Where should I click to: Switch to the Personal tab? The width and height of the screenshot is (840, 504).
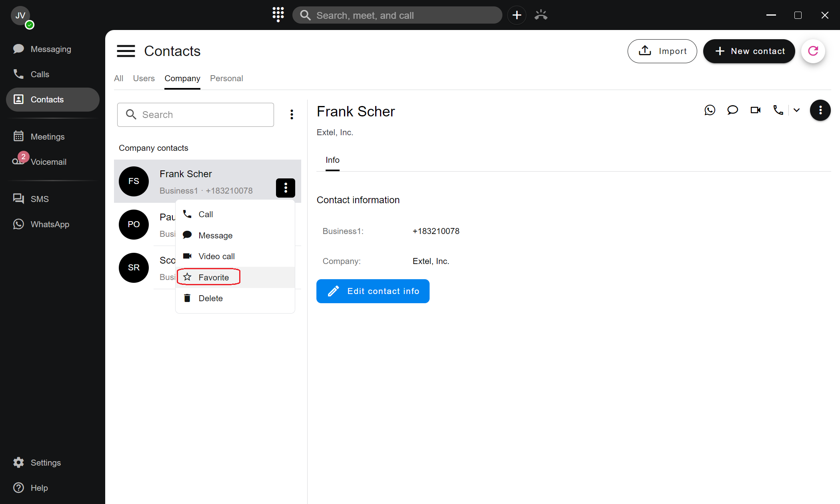(226, 78)
